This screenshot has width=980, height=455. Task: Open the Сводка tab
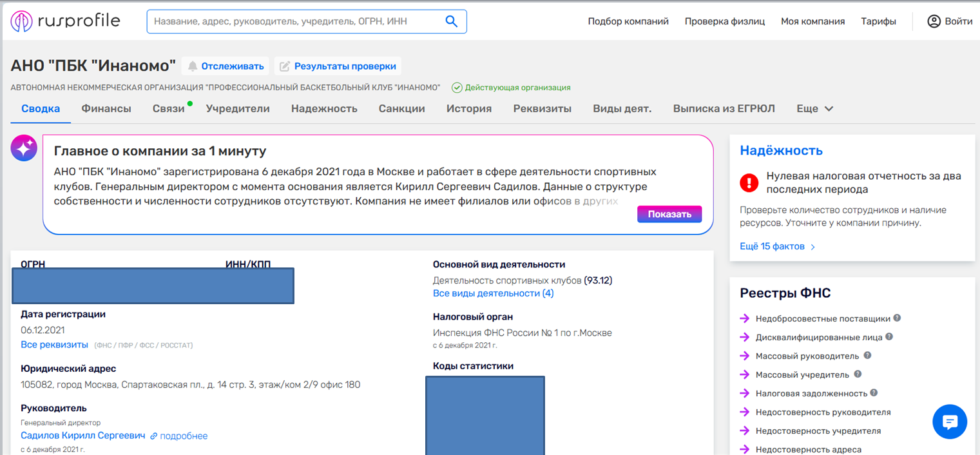[41, 109]
